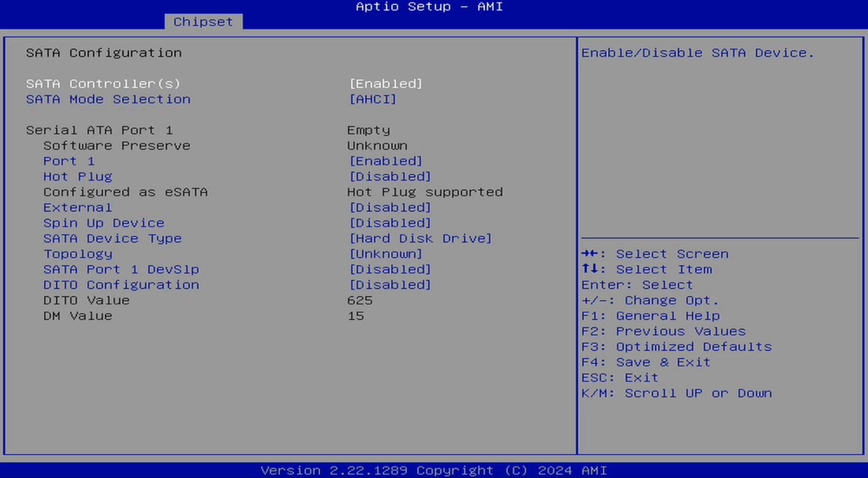Viewport: 868px width, 478px height.
Task: Enable the Hot Plug [Disabled] value
Action: [x=390, y=177]
